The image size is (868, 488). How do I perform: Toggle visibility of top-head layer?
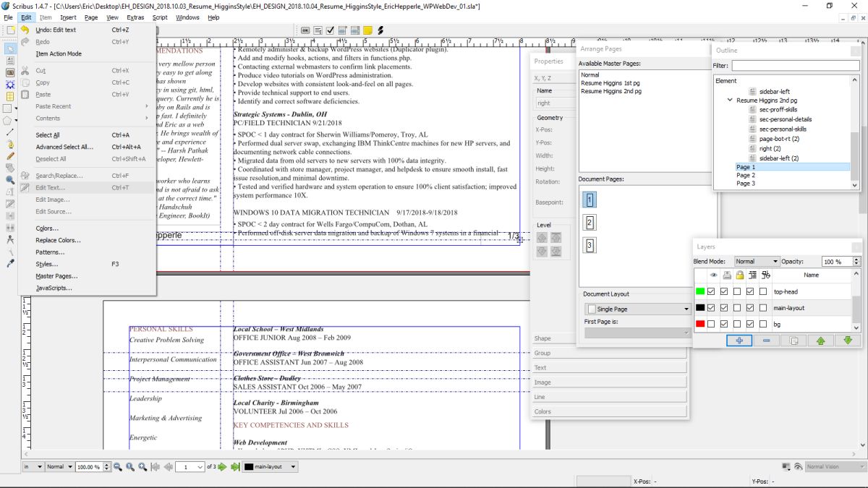pos(712,291)
